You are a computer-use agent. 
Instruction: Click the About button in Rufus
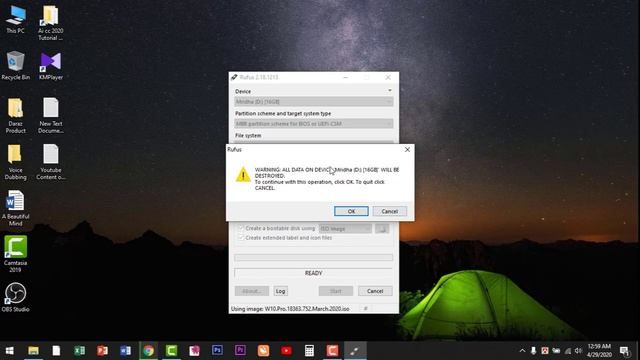(251, 291)
